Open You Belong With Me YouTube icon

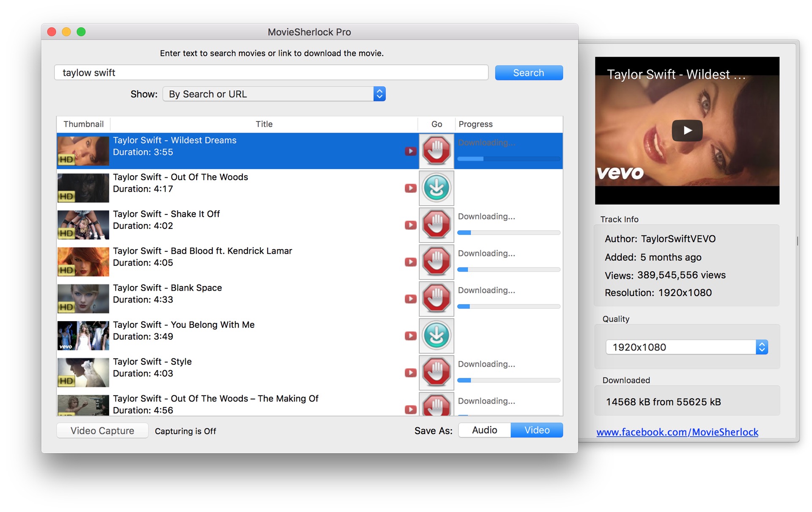coord(410,336)
